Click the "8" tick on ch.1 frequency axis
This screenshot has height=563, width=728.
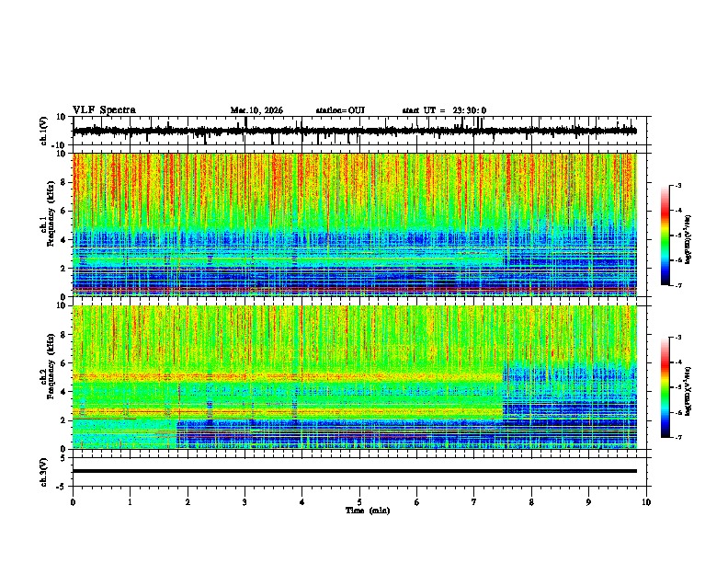pos(64,182)
